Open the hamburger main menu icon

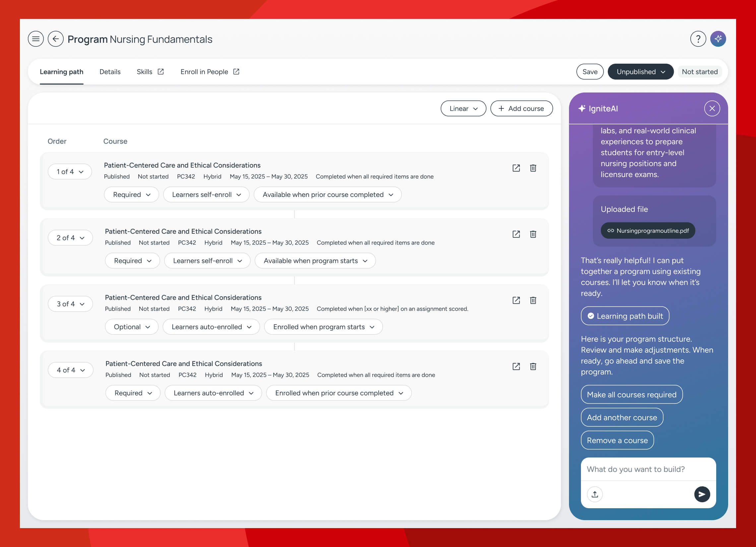coord(36,39)
